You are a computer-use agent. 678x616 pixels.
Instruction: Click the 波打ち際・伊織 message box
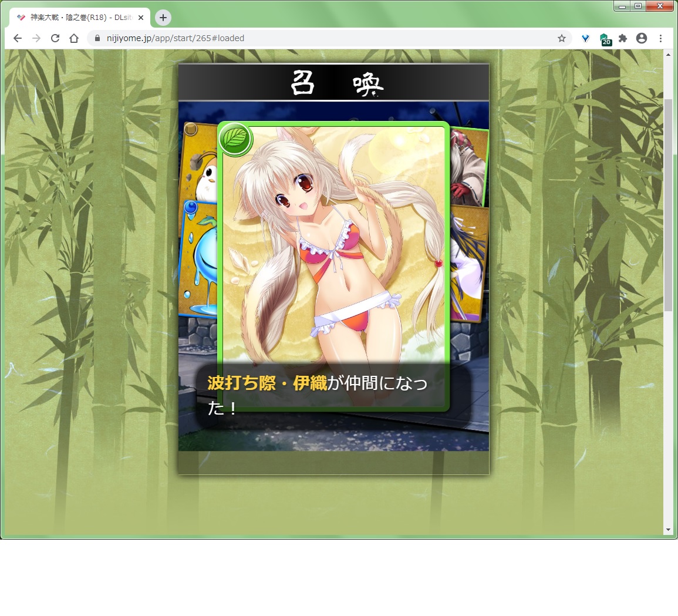click(x=333, y=395)
